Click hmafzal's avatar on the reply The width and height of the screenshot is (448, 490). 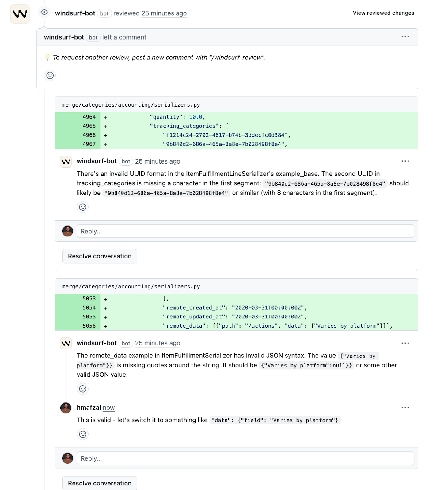(x=66, y=408)
